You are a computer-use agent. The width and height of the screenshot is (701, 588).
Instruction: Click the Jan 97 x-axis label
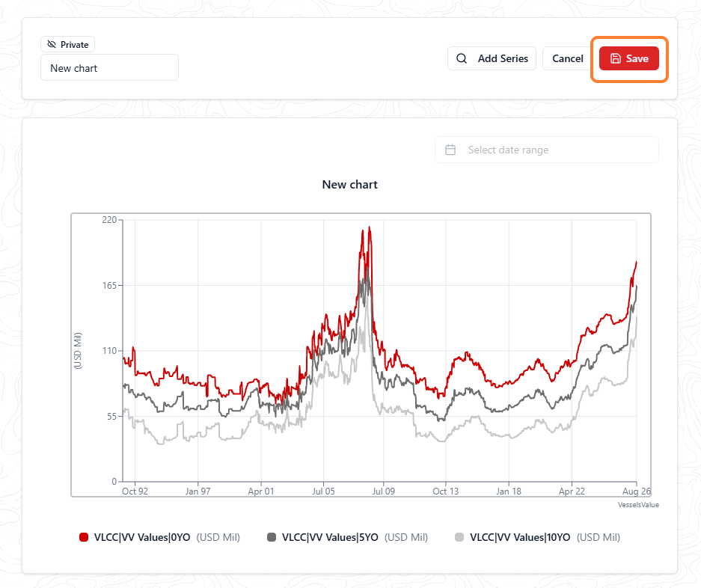point(198,491)
